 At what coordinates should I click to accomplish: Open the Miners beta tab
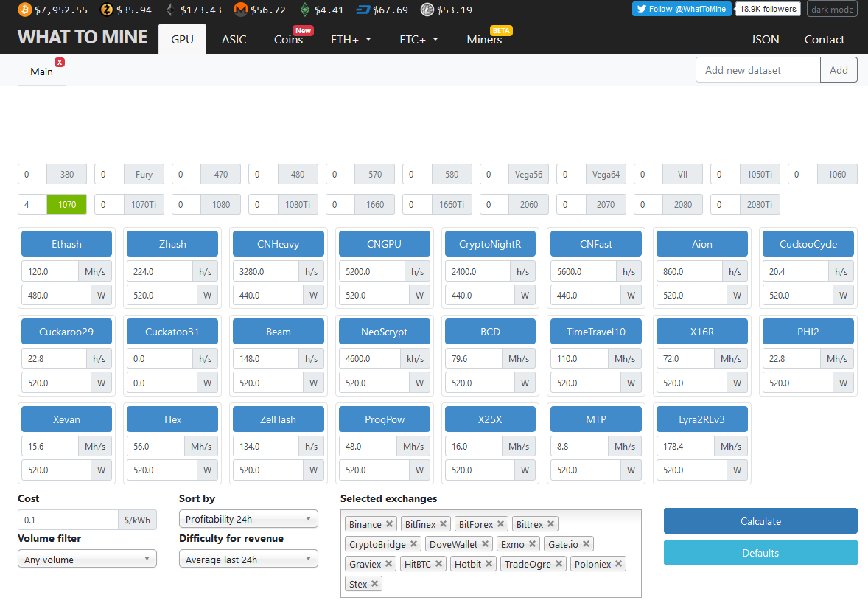[484, 39]
